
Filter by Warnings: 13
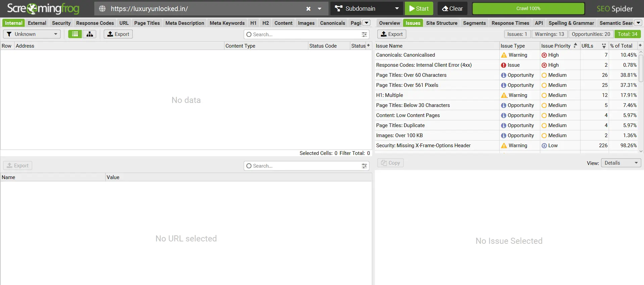[x=549, y=34]
